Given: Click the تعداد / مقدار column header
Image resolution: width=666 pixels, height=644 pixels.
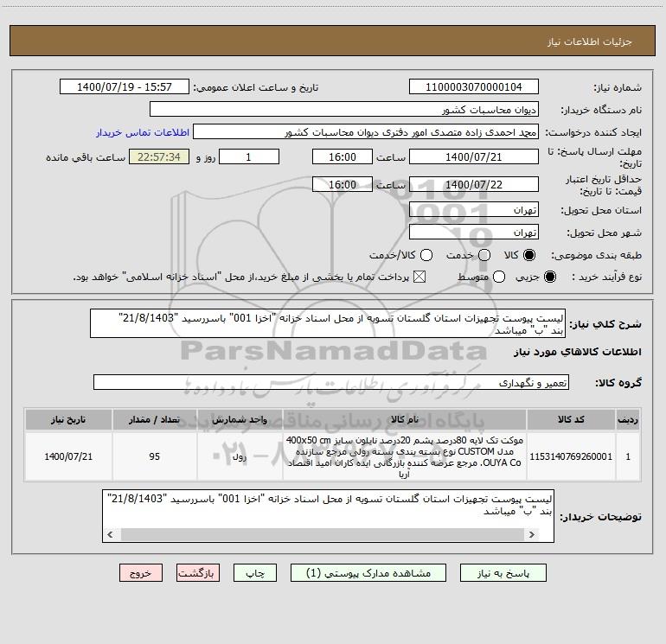Looking at the screenshot, I should (x=155, y=419).
